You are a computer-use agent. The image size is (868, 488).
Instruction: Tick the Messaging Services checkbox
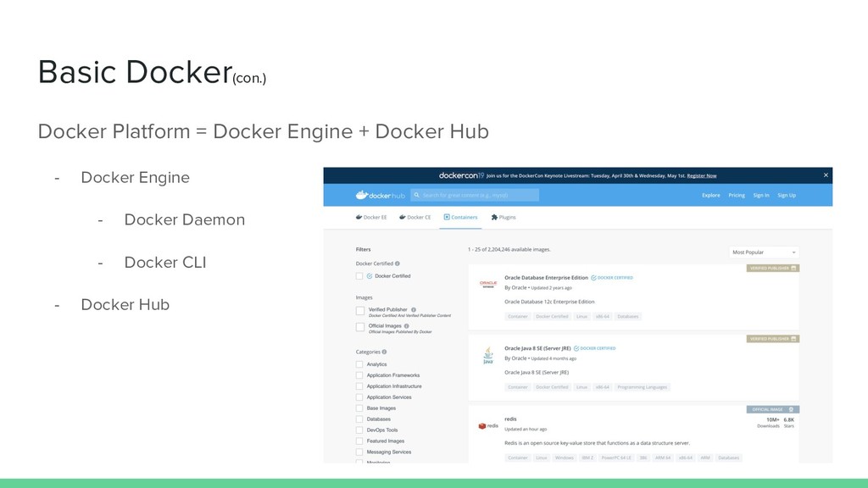[359, 452]
